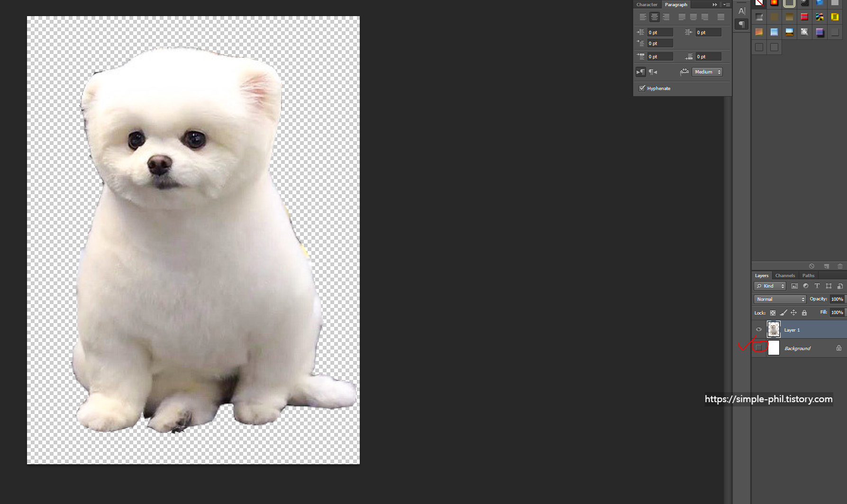Select the Layers tab

point(762,276)
